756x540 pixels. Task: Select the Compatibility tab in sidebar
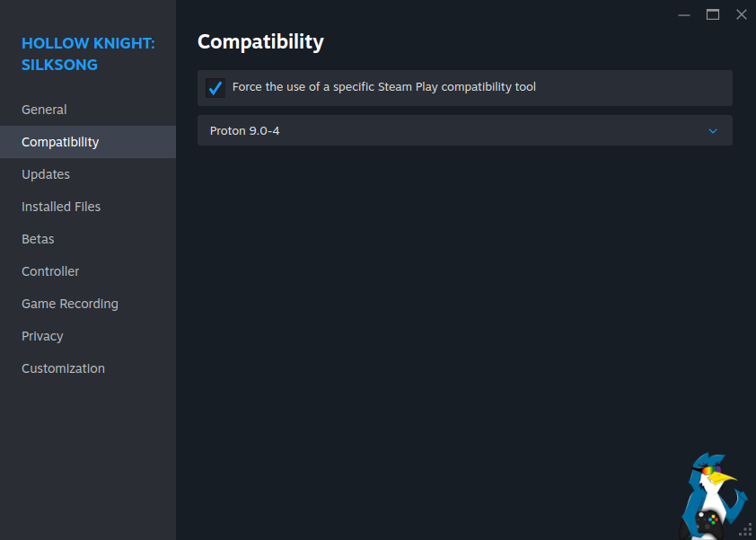[x=60, y=142]
